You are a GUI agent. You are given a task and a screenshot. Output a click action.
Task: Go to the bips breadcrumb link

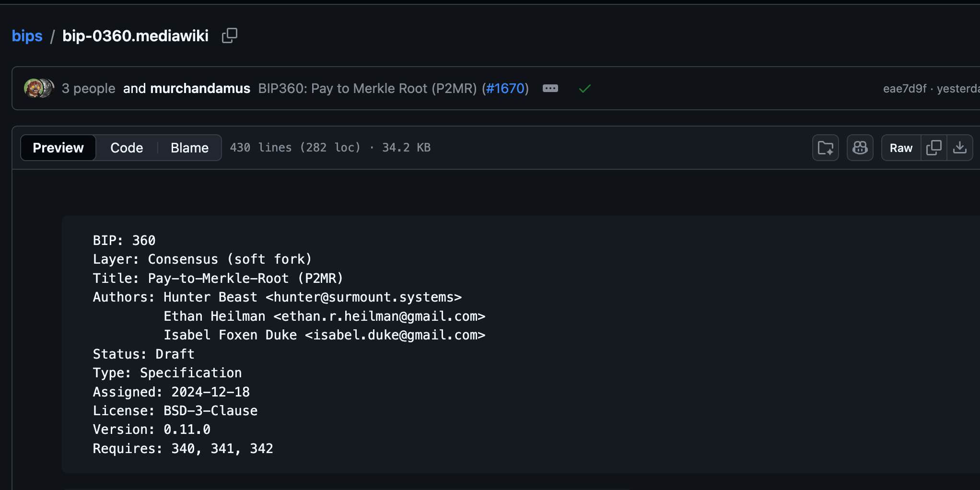[27, 36]
